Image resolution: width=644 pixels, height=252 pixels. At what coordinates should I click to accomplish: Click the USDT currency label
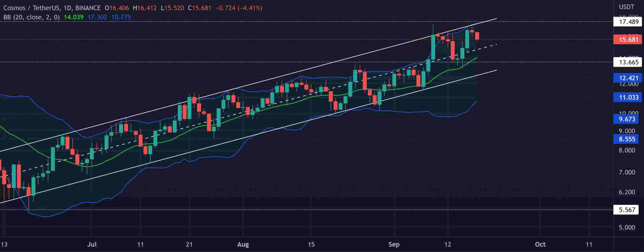[627, 7]
